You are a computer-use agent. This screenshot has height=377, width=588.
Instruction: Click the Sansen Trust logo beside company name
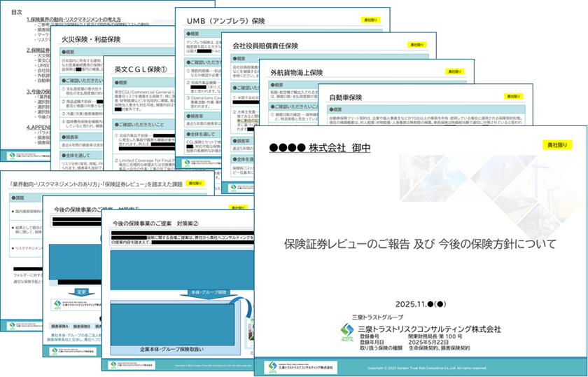click(347, 330)
